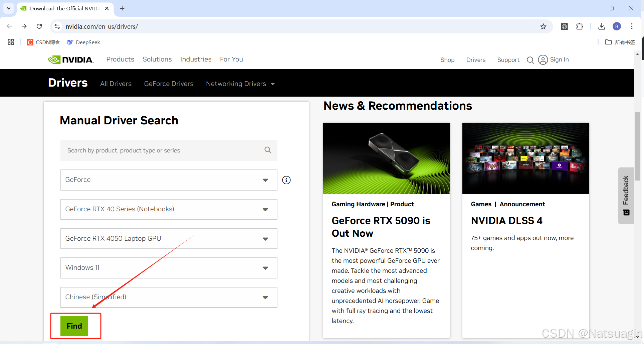Open the Feedback side tab
The height and width of the screenshot is (344, 644).
[626, 196]
